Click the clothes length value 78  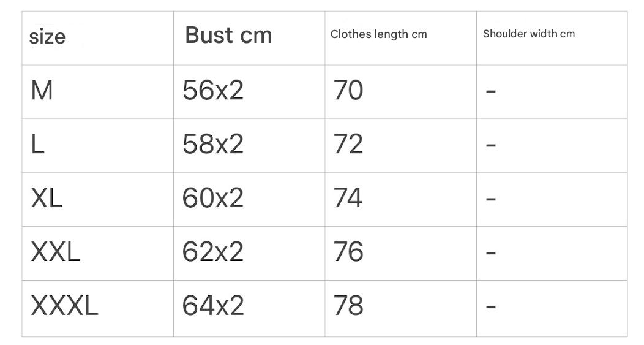pos(348,306)
